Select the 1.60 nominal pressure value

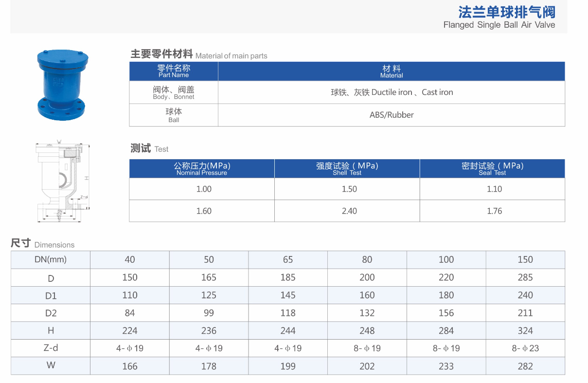(x=201, y=211)
